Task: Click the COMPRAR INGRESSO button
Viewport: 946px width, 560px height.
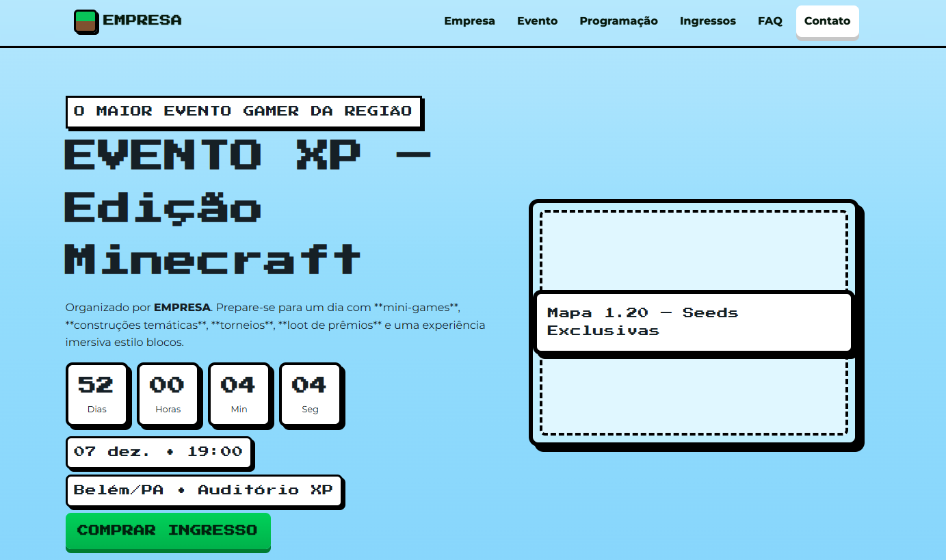Action: coord(168,532)
